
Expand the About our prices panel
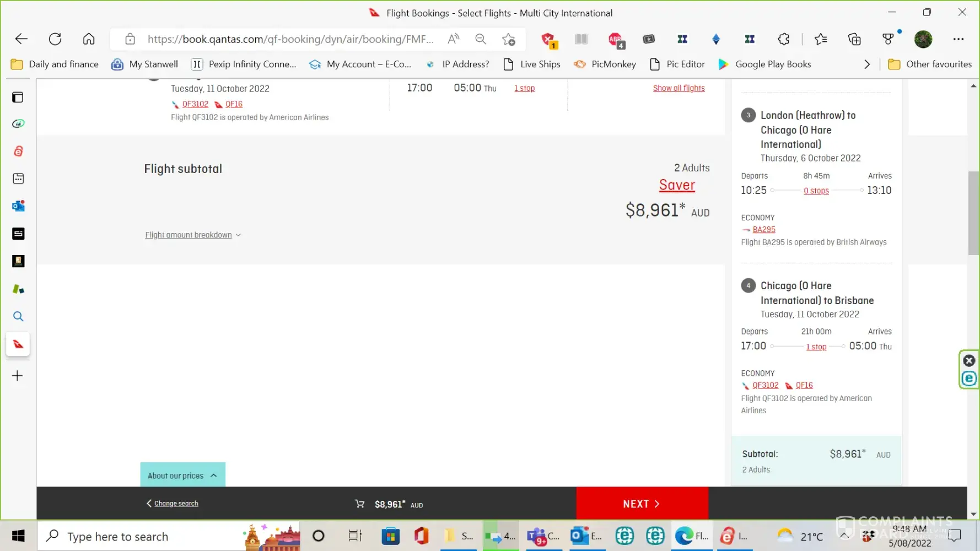[x=182, y=475]
